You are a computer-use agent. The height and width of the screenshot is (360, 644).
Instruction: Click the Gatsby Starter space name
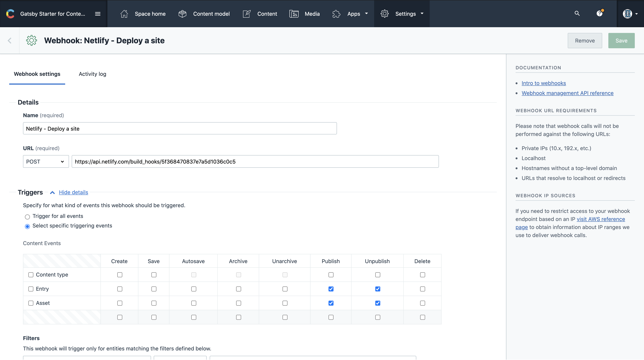coord(53,14)
